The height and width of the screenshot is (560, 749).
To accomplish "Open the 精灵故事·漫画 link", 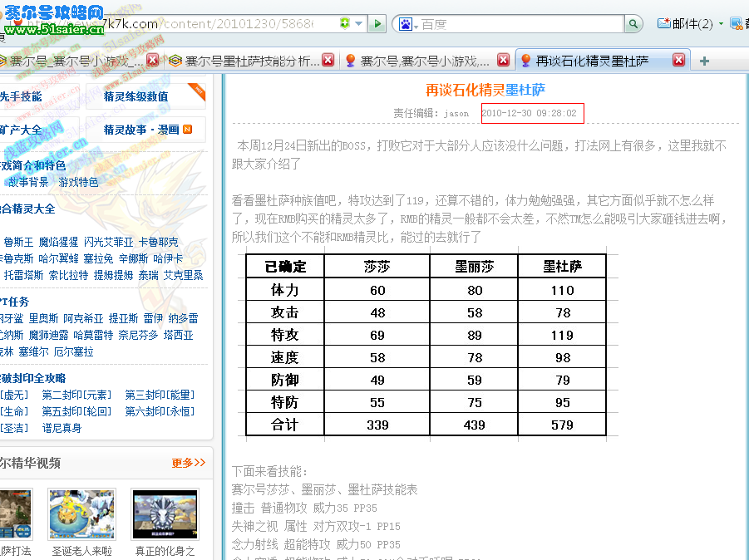I will (x=141, y=130).
